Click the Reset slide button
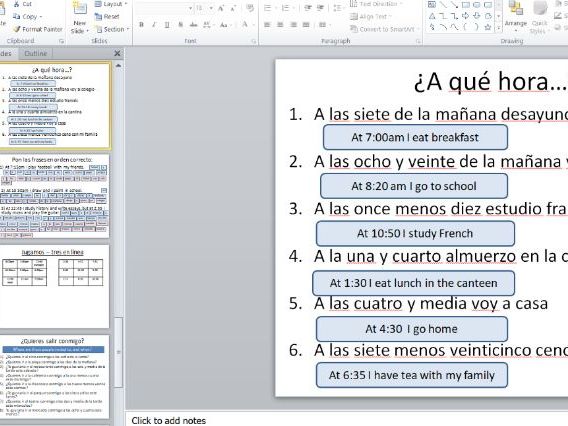Image resolution: width=568 pixels, height=426 pixels. 107,16
